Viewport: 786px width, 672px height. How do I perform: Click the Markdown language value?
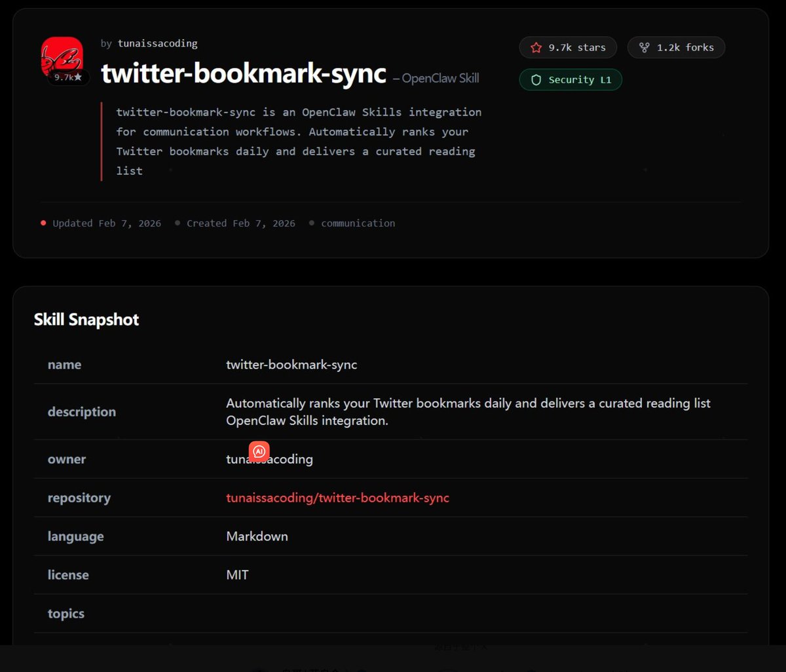click(257, 536)
